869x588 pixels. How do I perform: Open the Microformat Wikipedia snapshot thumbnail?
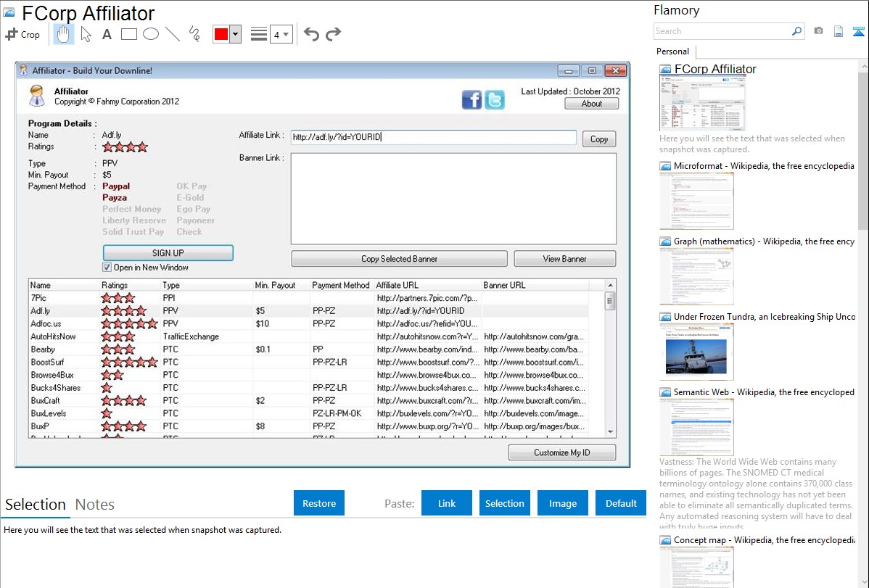pyautogui.click(x=696, y=201)
